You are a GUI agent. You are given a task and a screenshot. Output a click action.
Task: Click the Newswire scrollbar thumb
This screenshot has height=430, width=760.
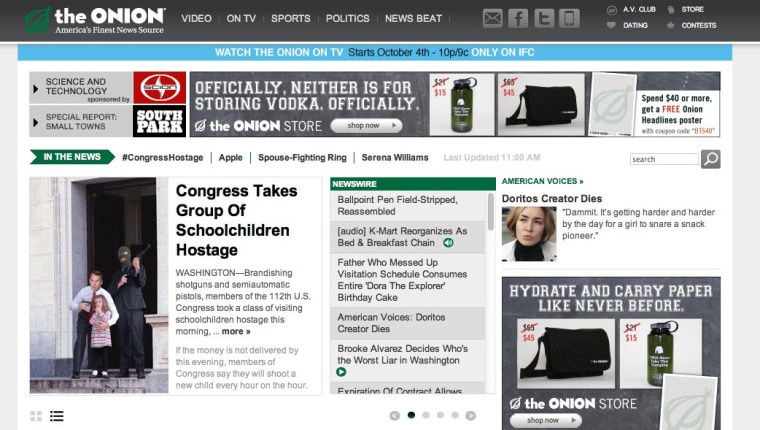[491, 211]
